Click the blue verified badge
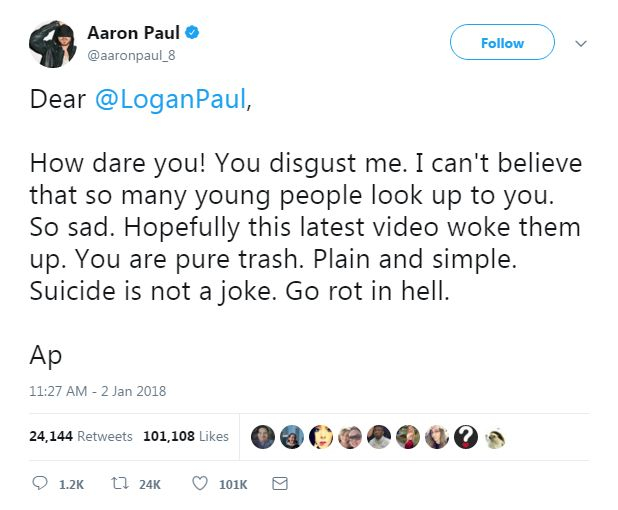 (192, 32)
